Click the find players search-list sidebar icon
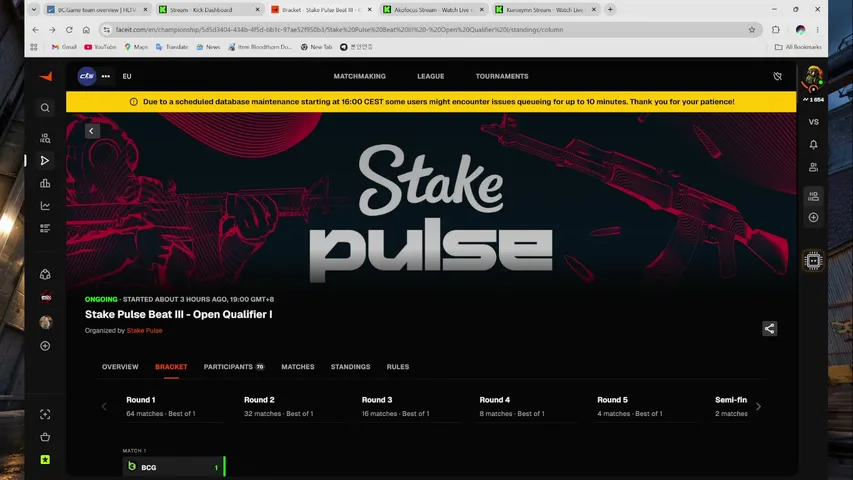 45,138
